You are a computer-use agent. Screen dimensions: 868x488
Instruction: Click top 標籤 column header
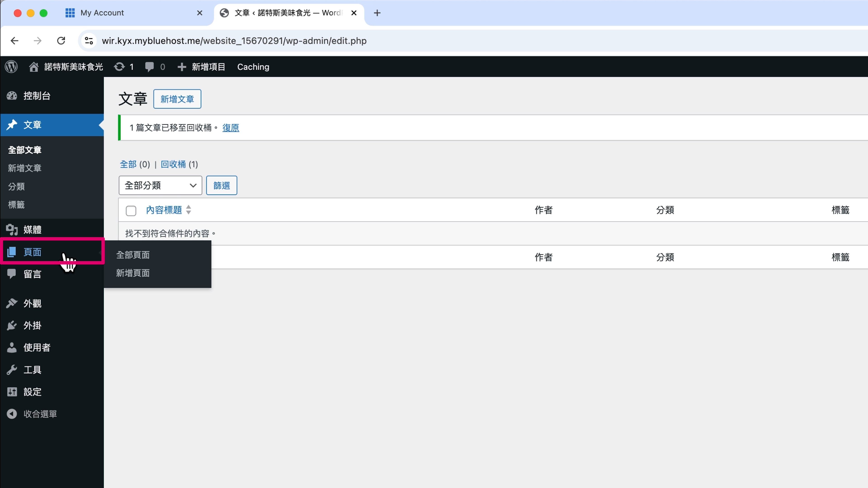point(840,210)
